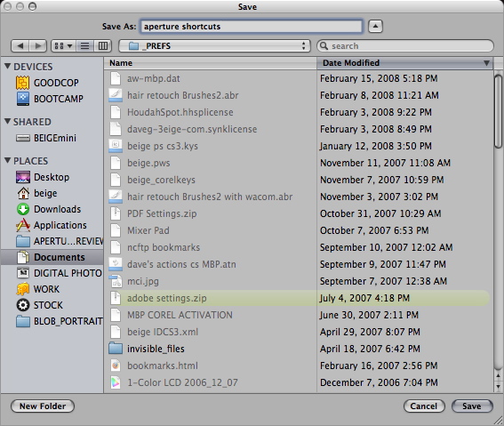Image resolution: width=504 pixels, height=426 pixels.
Task: Collapse the DEVICES section triangle
Action: (x=7, y=66)
